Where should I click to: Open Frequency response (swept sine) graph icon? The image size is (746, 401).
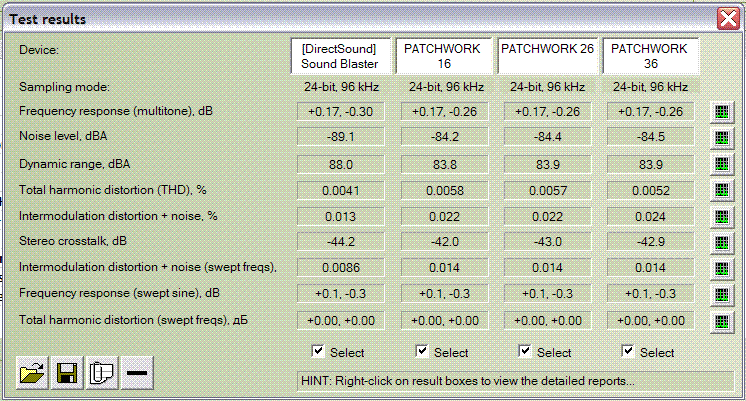tap(722, 294)
